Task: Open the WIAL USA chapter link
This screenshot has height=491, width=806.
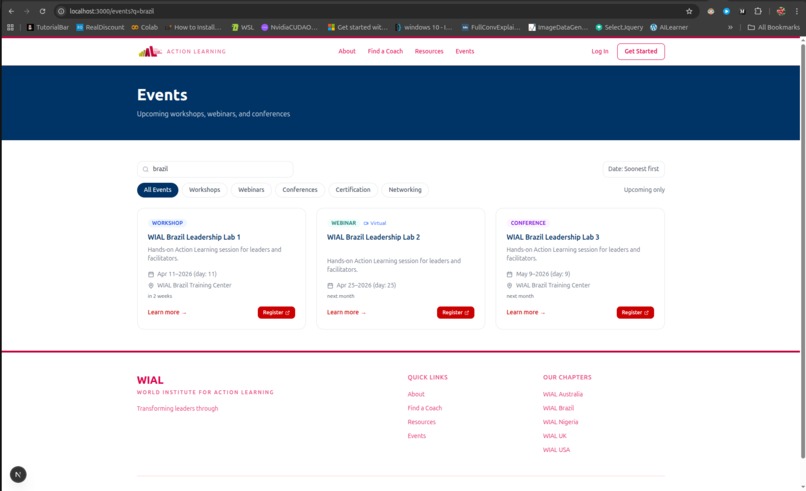Action: [x=556, y=450]
